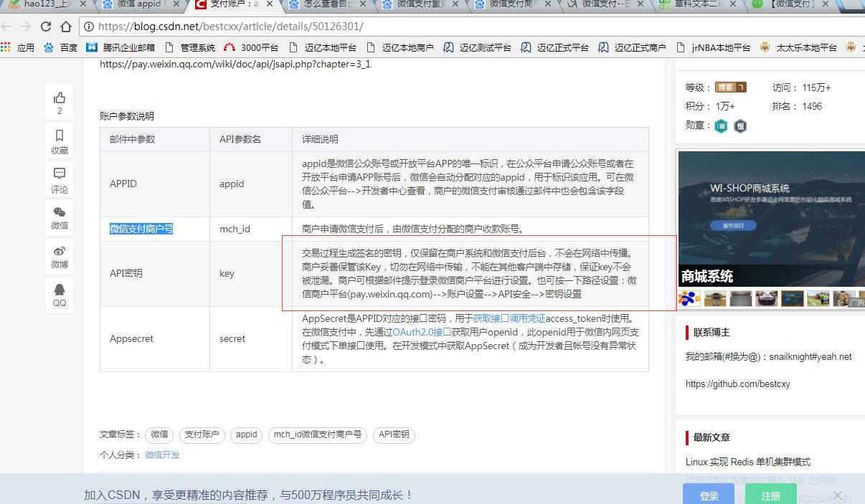Click the browser forward arrow

(x=27, y=27)
